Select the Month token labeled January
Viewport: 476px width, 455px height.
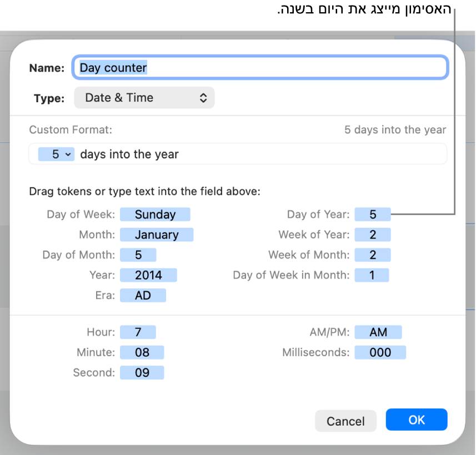point(157,234)
